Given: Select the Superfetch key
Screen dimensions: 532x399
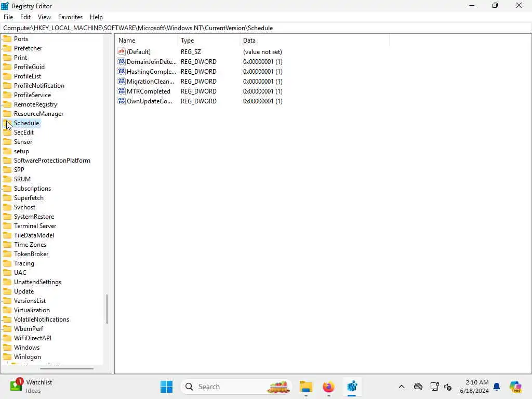Looking at the screenshot, I should pyautogui.click(x=29, y=198).
